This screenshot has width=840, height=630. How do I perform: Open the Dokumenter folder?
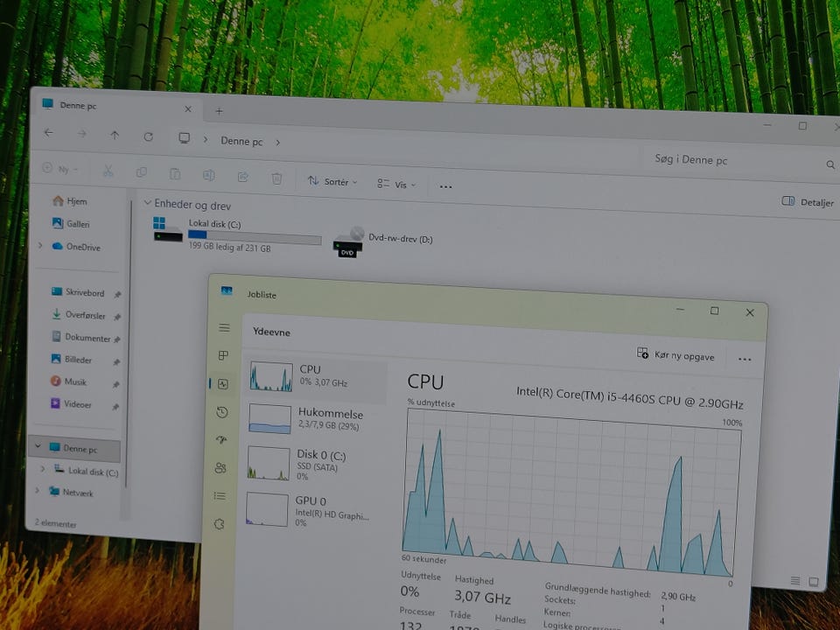(80, 337)
